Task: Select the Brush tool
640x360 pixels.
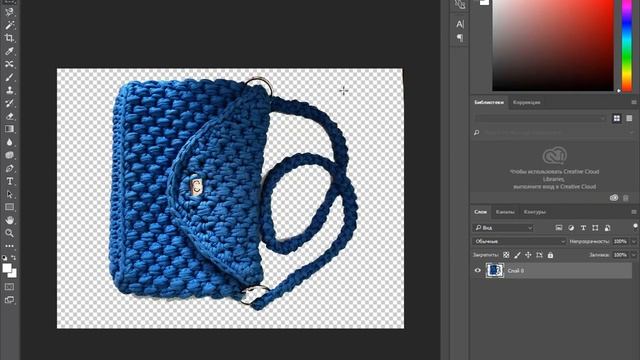Action: [x=9, y=77]
